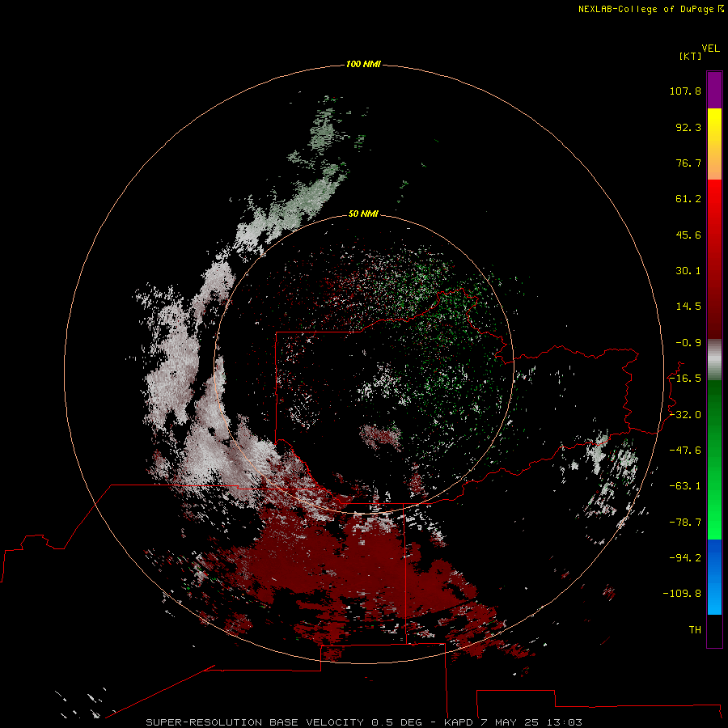Screen dimensions: 728x728
Task: Click the -63.1 value on velocity scale
Action: (x=685, y=486)
